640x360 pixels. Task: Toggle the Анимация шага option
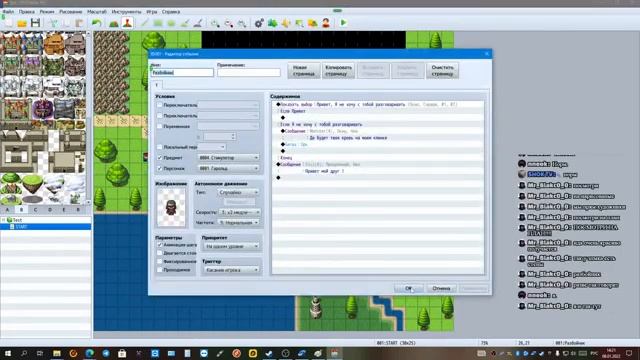click(160, 244)
